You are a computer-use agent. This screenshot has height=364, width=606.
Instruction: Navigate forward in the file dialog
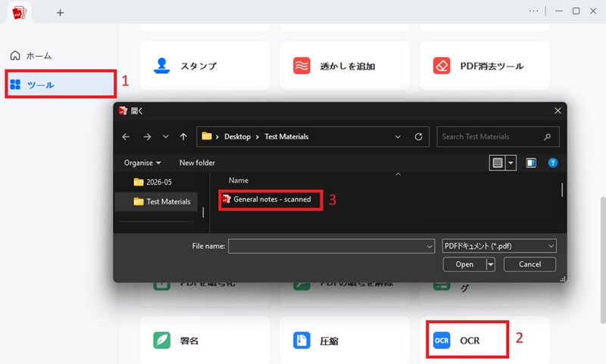[x=147, y=137]
